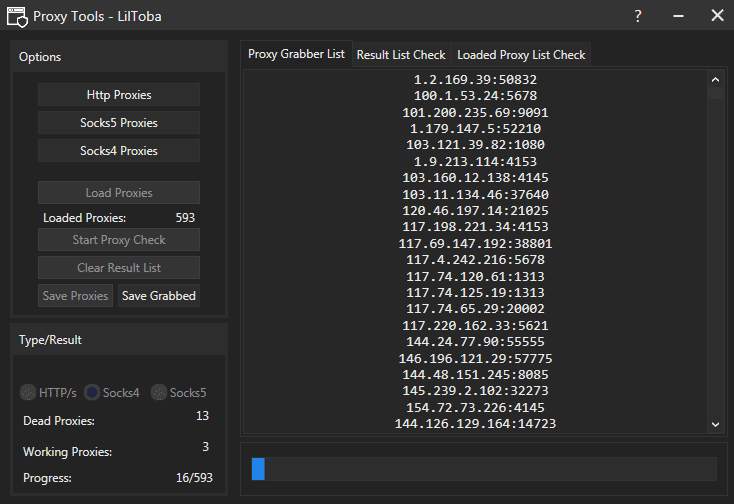Select proxy 117.74.120.61:1313

click(475, 276)
